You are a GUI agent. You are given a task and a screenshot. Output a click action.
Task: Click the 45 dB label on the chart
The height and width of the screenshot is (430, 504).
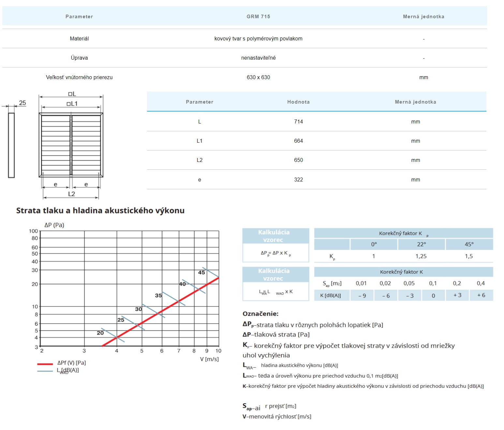(x=201, y=273)
